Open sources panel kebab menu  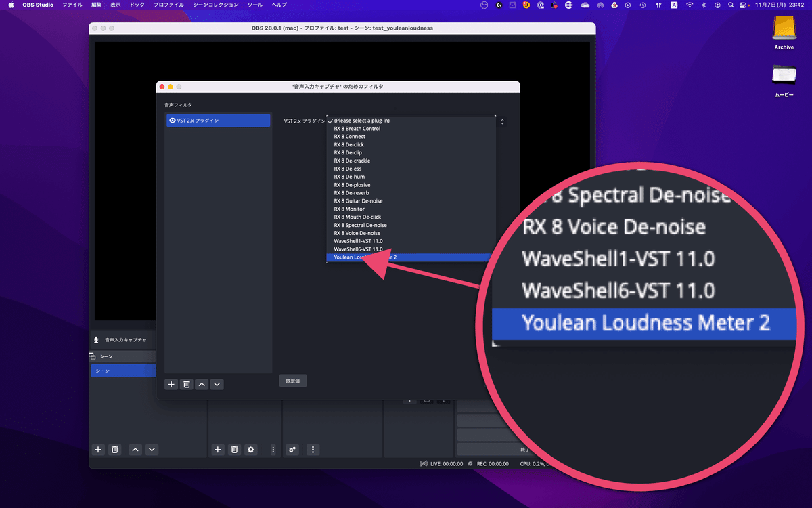click(x=273, y=449)
